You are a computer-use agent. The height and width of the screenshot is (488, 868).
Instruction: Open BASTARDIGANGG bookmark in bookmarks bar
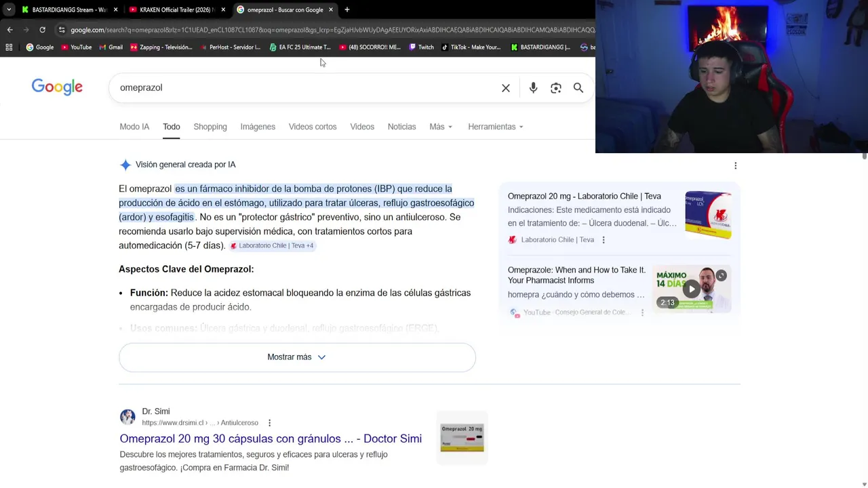pyautogui.click(x=540, y=47)
